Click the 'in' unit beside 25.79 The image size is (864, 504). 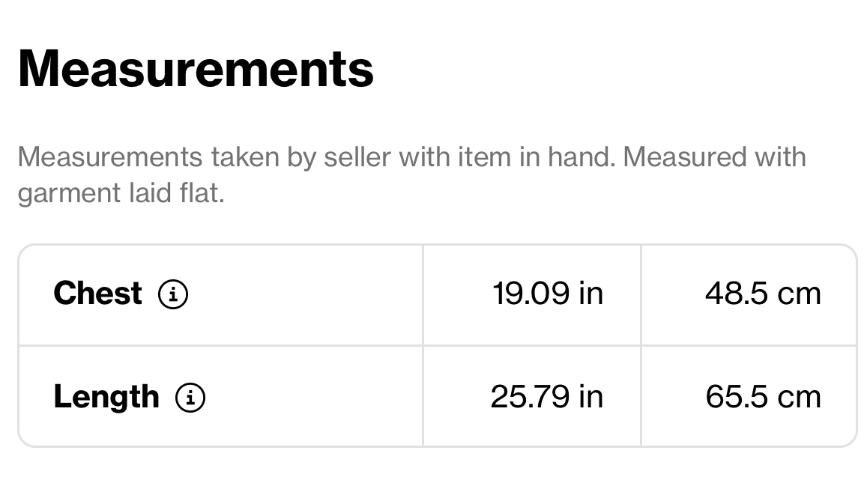[591, 397]
